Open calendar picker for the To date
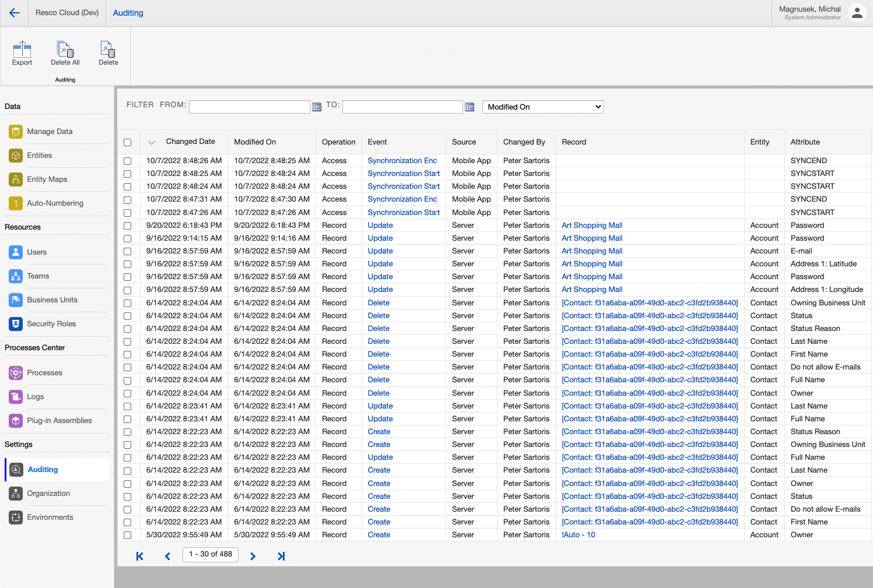The image size is (873, 588). pyautogui.click(x=469, y=107)
